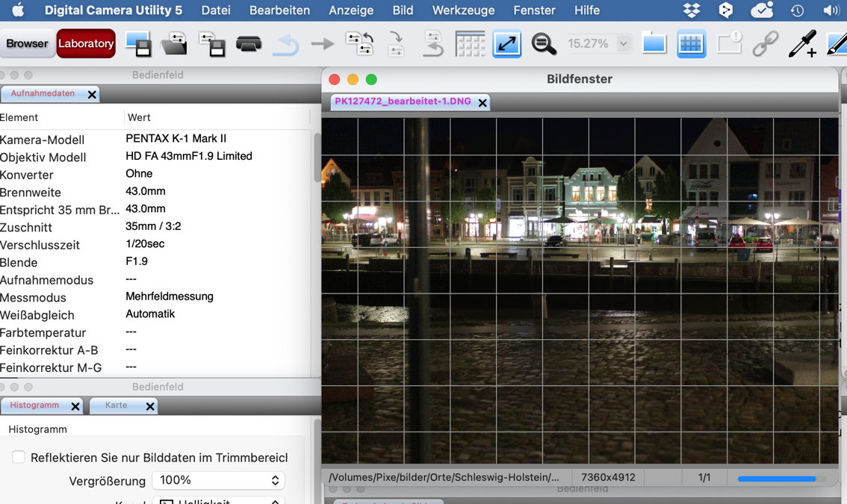The image size is (847, 504).
Task: Click the zoom out magnifier icon
Action: (x=544, y=44)
